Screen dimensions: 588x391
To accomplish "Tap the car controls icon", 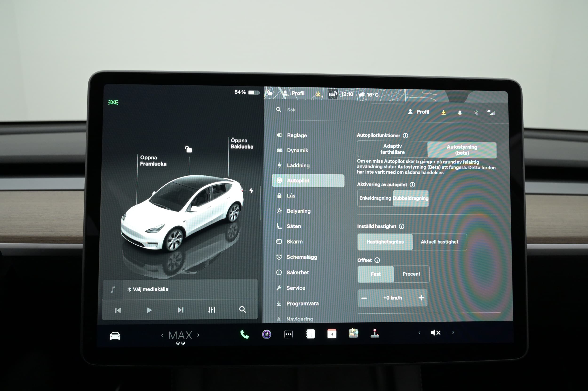I will click(x=115, y=336).
